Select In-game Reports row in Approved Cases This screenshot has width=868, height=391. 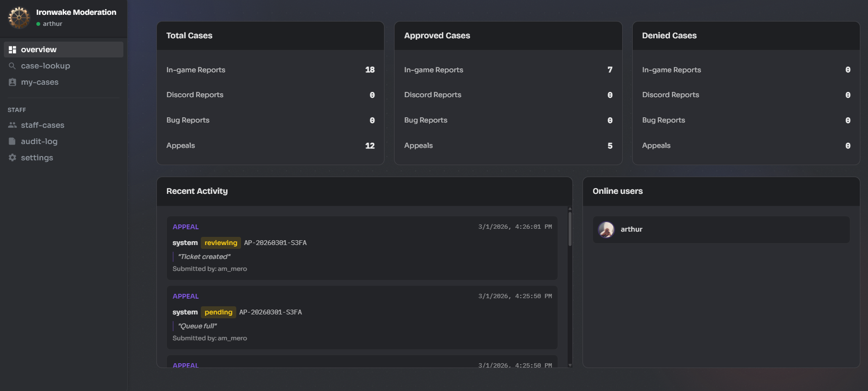[508, 70]
